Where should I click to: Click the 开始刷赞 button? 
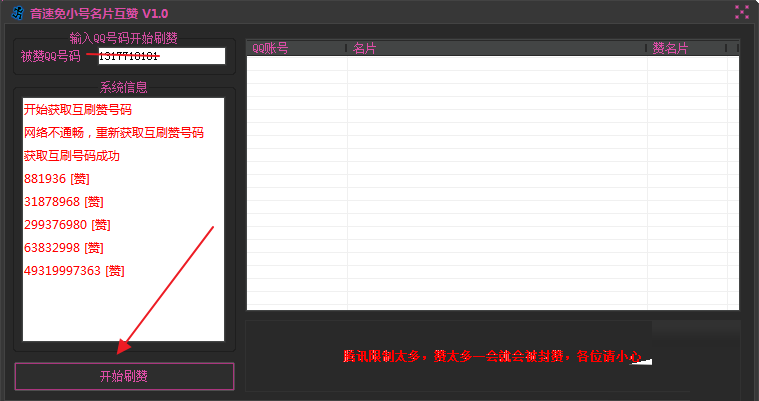tap(124, 376)
